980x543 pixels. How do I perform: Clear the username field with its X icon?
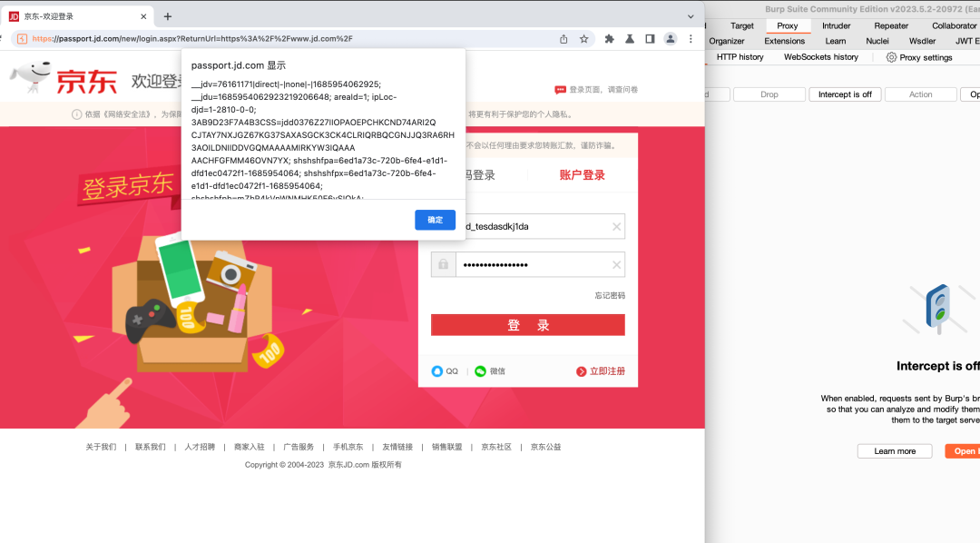pos(616,226)
